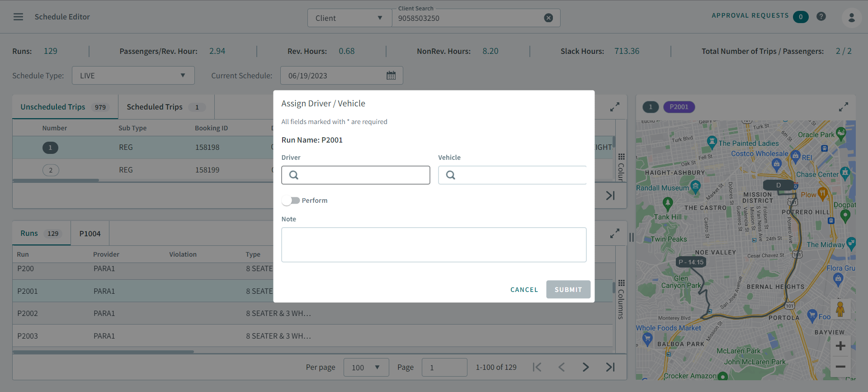This screenshot has width=868, height=392.
Task: Toggle the Perform switch
Action: [291, 201]
